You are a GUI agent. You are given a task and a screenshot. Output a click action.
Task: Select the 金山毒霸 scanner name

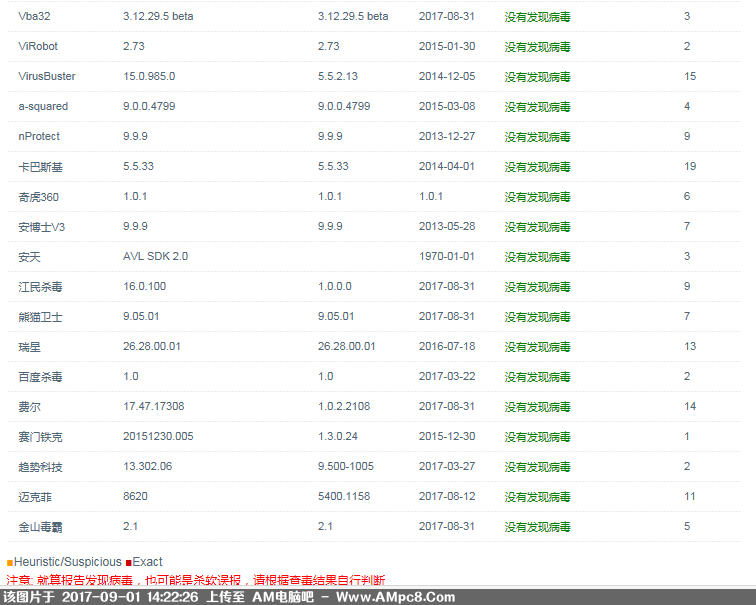click(40, 527)
